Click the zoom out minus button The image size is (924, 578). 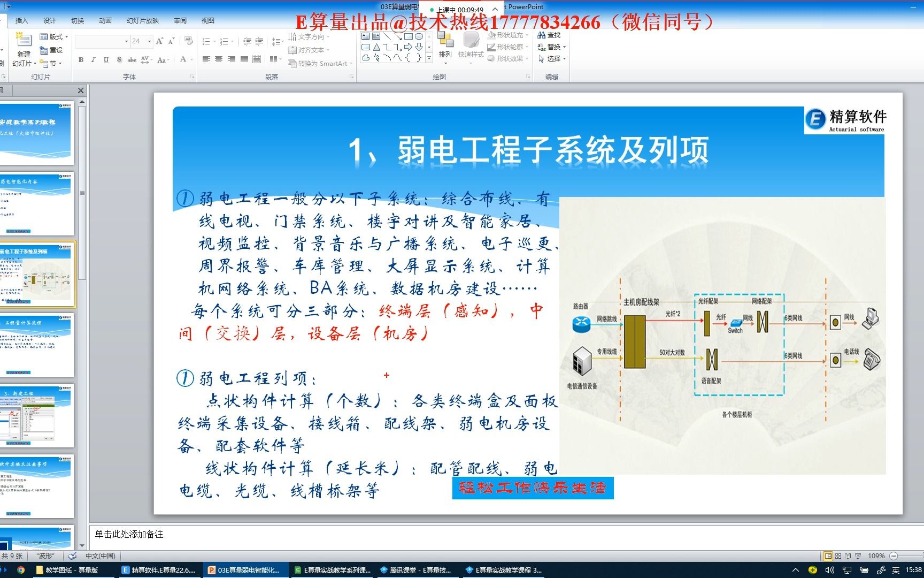[x=894, y=556]
